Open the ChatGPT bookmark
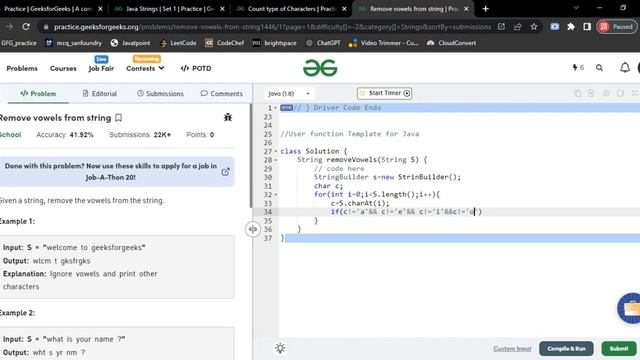 click(x=323, y=43)
